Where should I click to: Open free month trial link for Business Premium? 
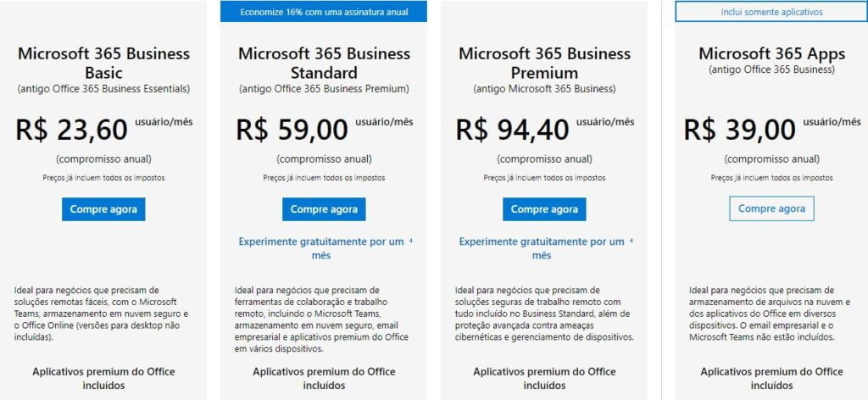[x=542, y=248]
